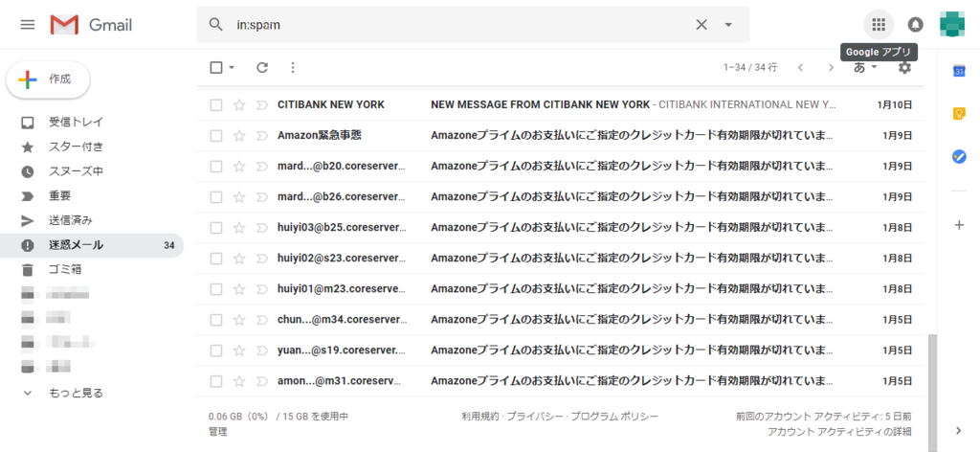980x452 pixels.
Task: Open Google Keep from side panel
Action: click(959, 114)
